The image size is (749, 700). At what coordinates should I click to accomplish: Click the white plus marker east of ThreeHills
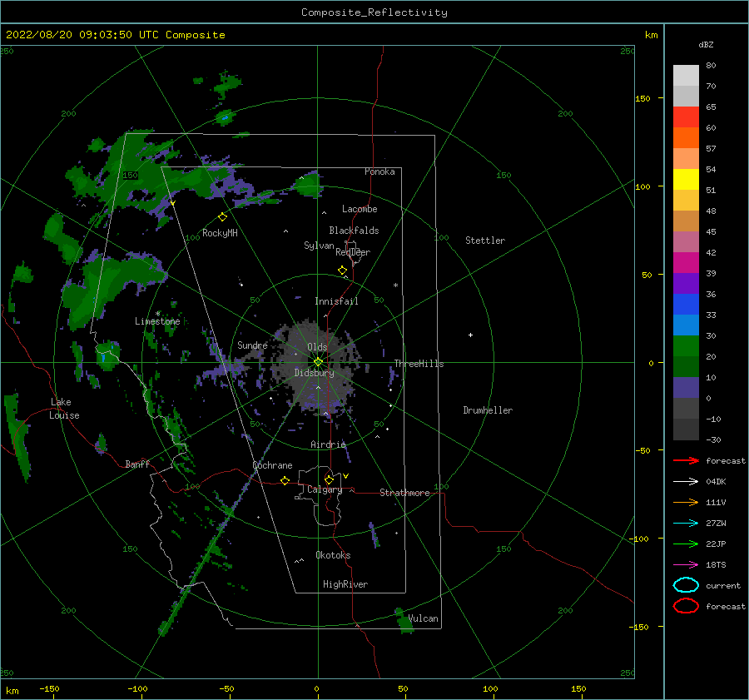(470, 335)
